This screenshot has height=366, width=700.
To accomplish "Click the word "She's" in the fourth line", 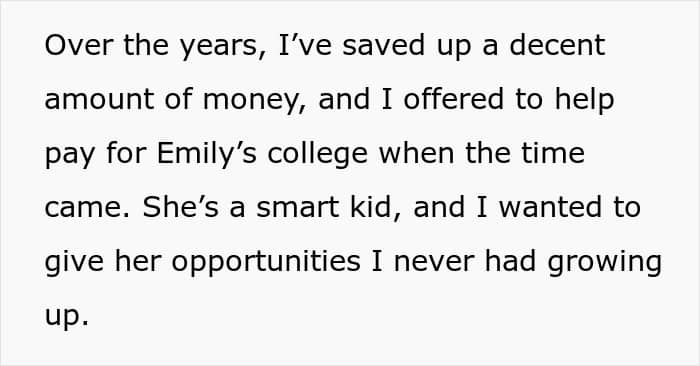I will coord(181,207).
